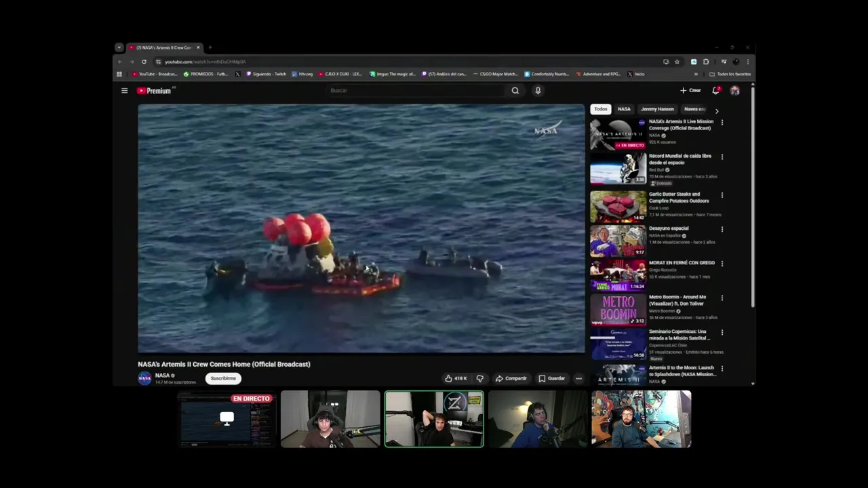The image size is (868, 488).
Task: Bookmark this page with the star icon
Action: [677, 62]
